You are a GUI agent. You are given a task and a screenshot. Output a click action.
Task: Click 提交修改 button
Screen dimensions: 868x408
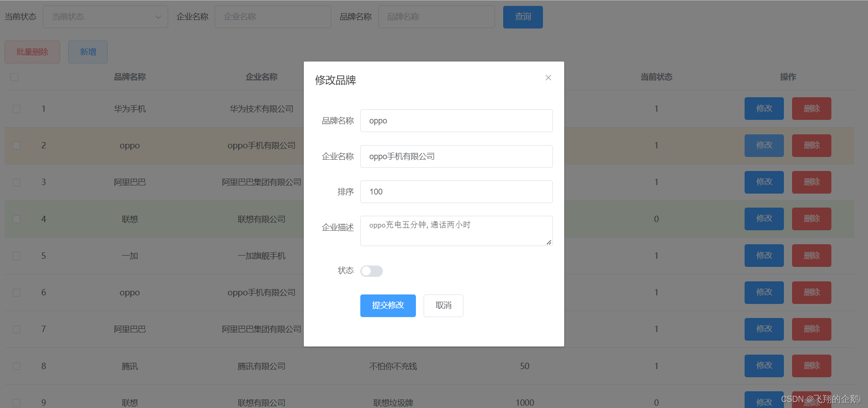pyautogui.click(x=388, y=306)
